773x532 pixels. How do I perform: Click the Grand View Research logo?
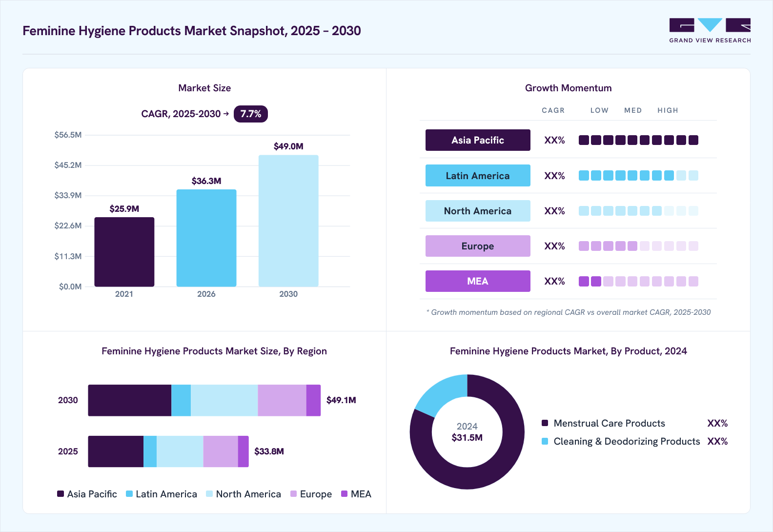[x=710, y=31]
